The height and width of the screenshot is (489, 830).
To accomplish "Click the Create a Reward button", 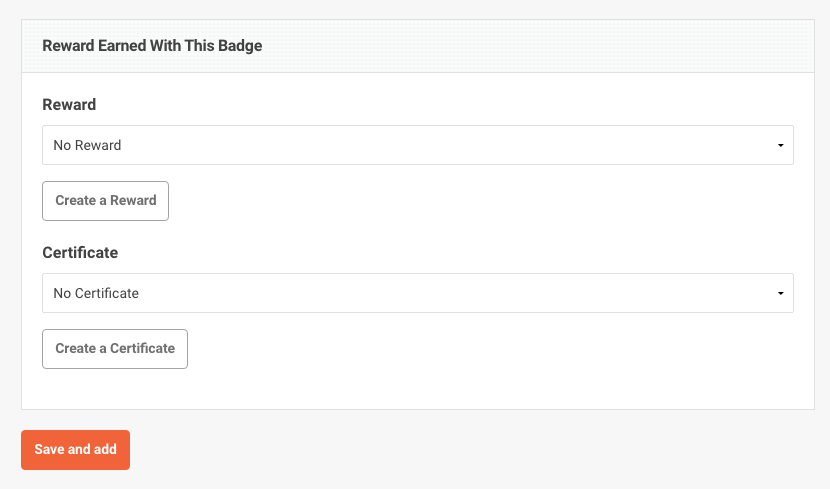I will pyautogui.click(x=105, y=201).
